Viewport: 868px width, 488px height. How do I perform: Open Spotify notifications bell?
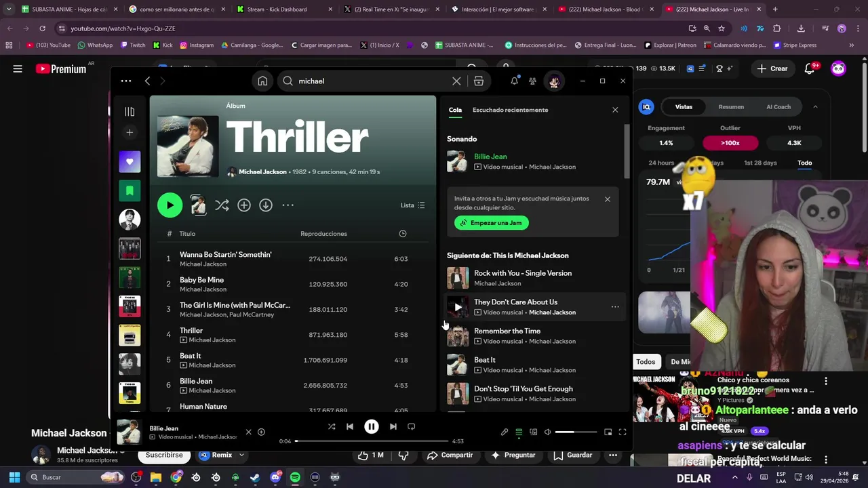(x=514, y=81)
